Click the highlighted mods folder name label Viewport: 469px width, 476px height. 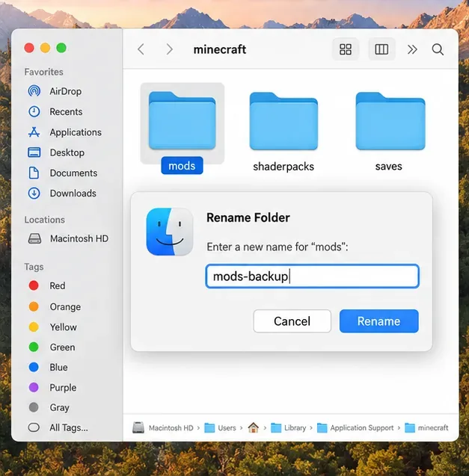[182, 166]
